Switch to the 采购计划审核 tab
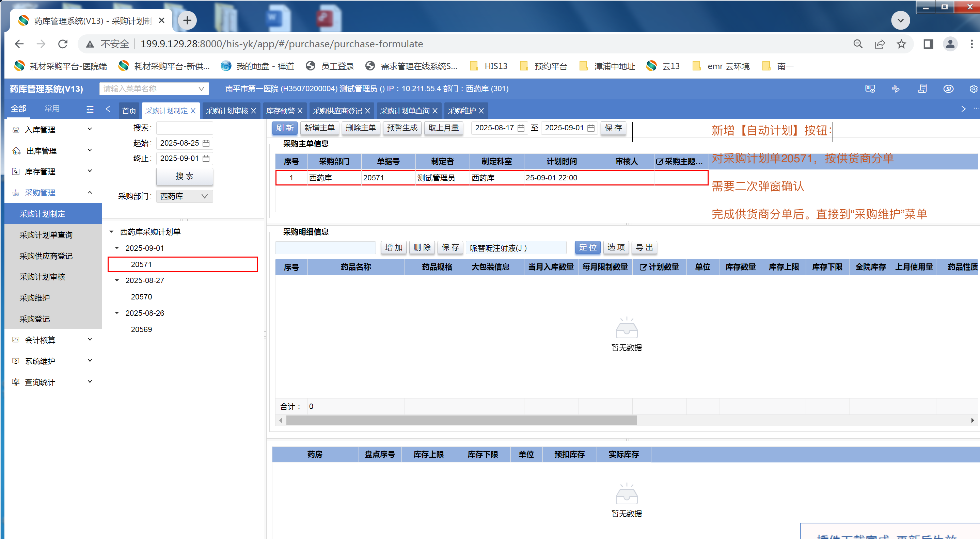 click(x=227, y=111)
